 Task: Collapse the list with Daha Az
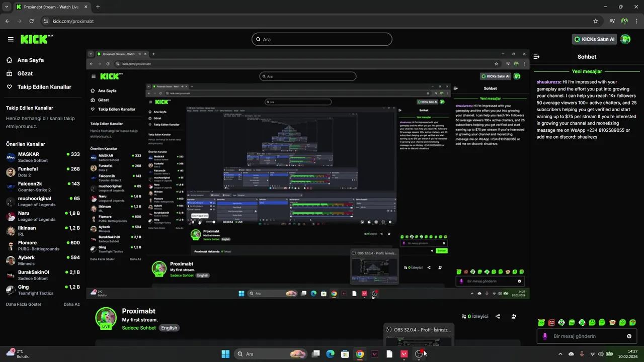(x=71, y=304)
